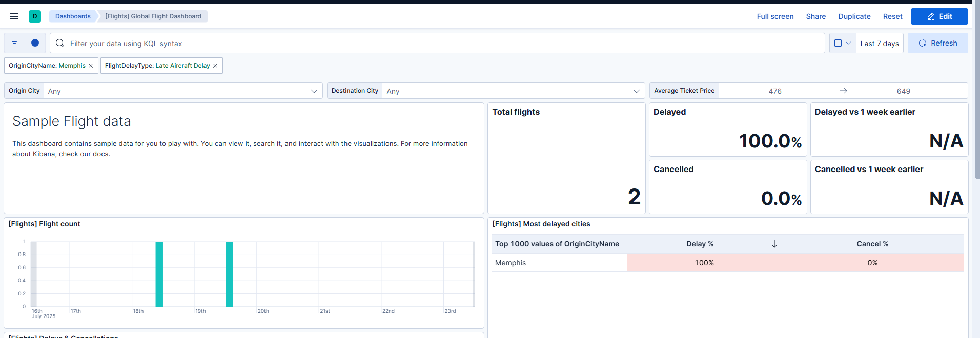Open the hamburger navigation menu

[14, 16]
